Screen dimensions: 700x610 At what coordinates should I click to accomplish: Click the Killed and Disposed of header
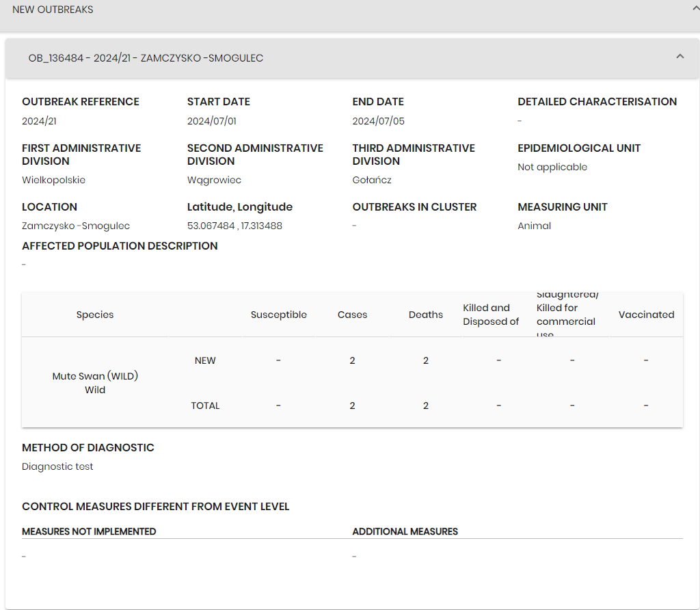491,315
